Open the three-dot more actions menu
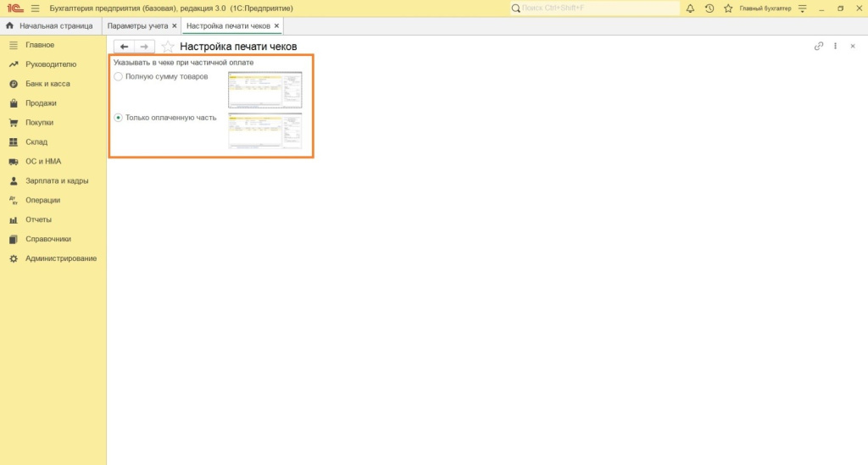Image resolution: width=868 pixels, height=465 pixels. 836,47
